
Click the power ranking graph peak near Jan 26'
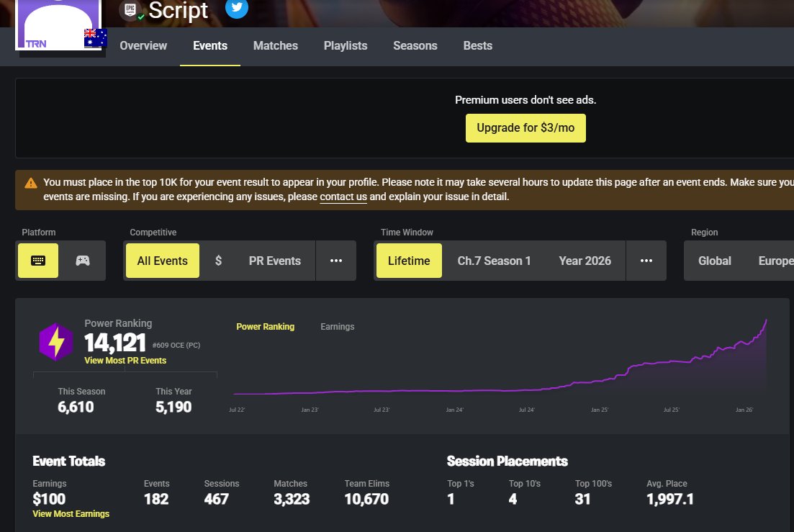766,321
